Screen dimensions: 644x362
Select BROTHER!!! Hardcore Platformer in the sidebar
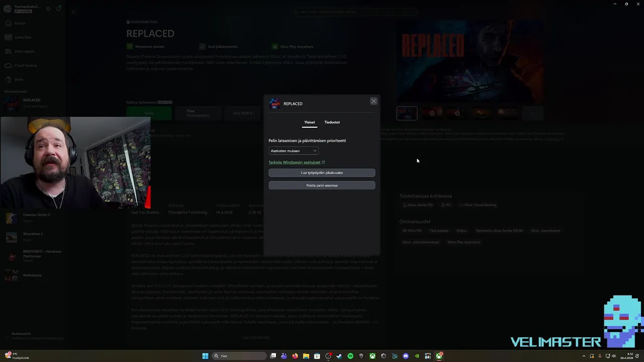click(33, 256)
